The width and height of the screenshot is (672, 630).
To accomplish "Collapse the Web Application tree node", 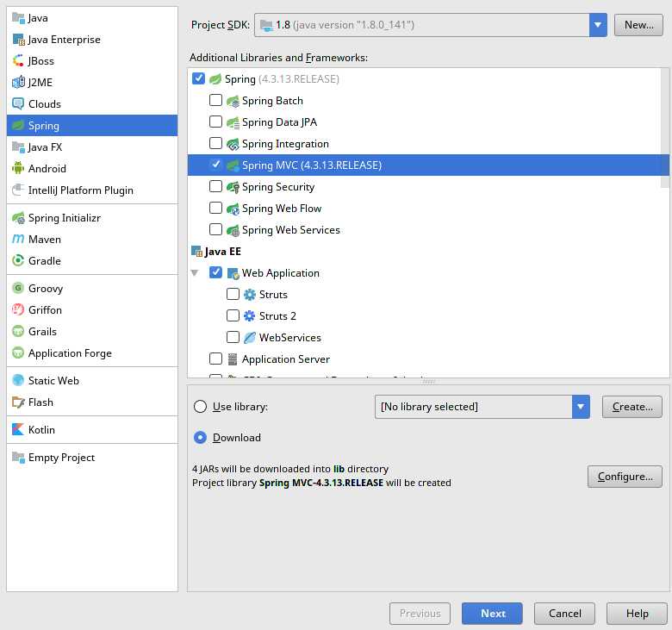I will [195, 273].
